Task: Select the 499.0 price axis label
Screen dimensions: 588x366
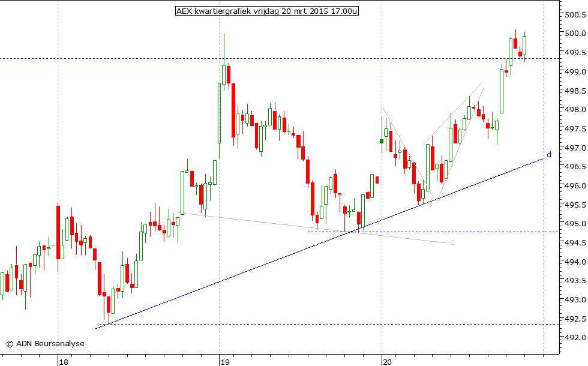Action: pos(575,71)
